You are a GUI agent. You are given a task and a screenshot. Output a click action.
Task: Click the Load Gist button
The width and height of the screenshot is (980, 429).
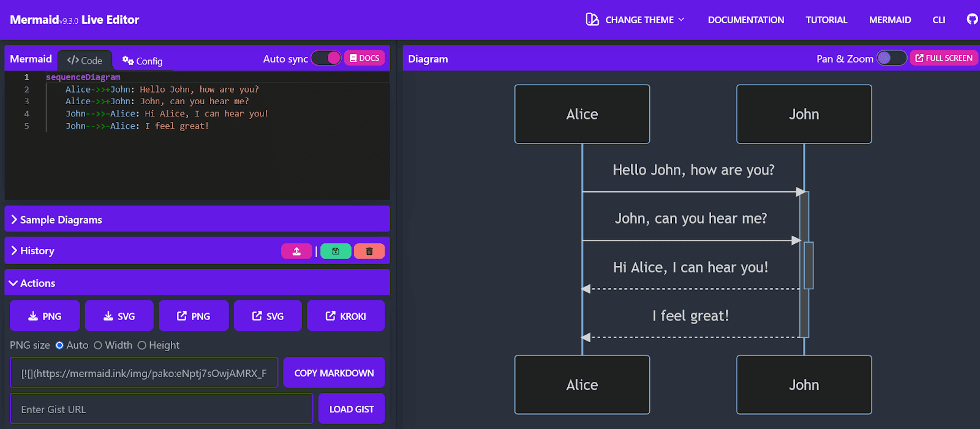(x=352, y=409)
